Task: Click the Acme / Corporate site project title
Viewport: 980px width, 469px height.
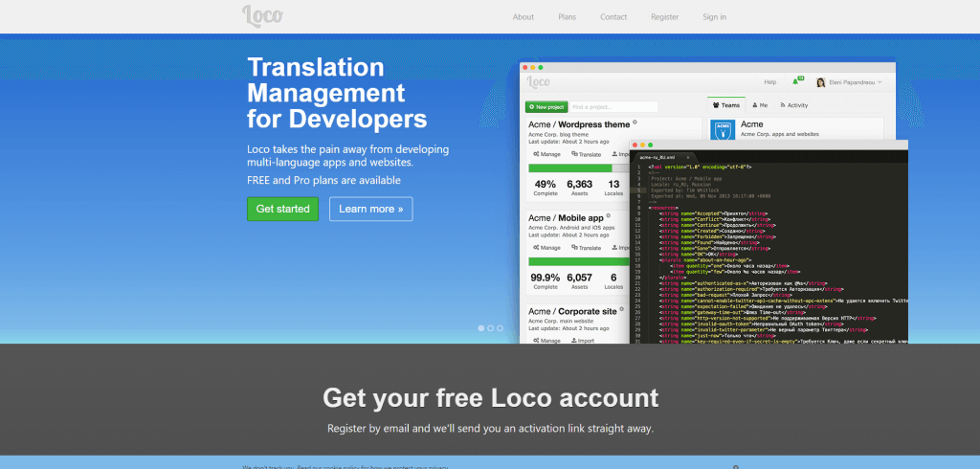Action: point(573,311)
